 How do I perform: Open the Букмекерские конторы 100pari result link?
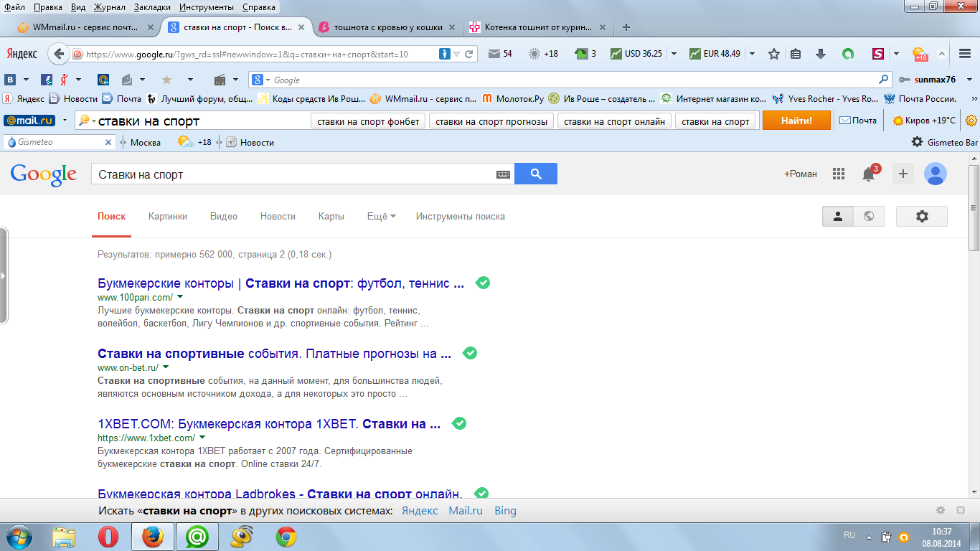[281, 283]
